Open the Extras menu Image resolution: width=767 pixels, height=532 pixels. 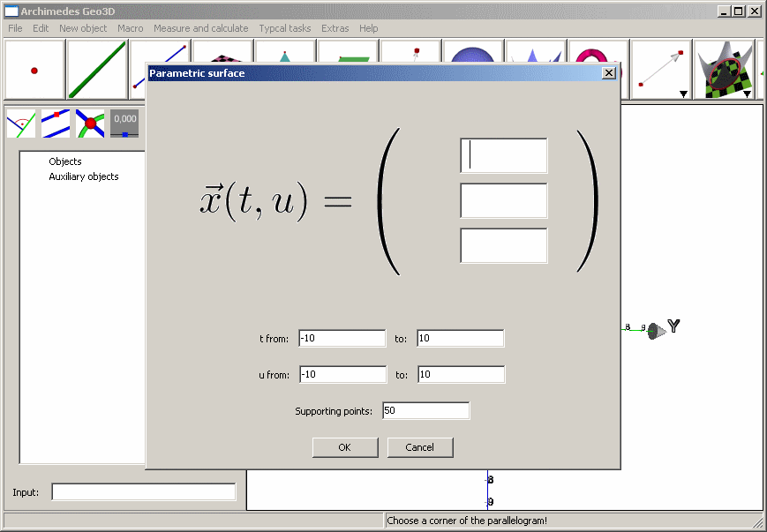point(335,28)
